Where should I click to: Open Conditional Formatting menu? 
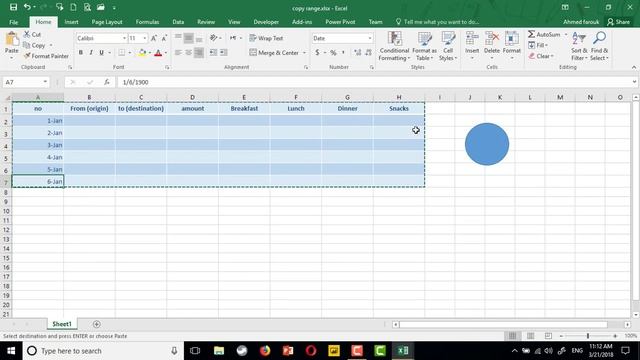pos(394,46)
